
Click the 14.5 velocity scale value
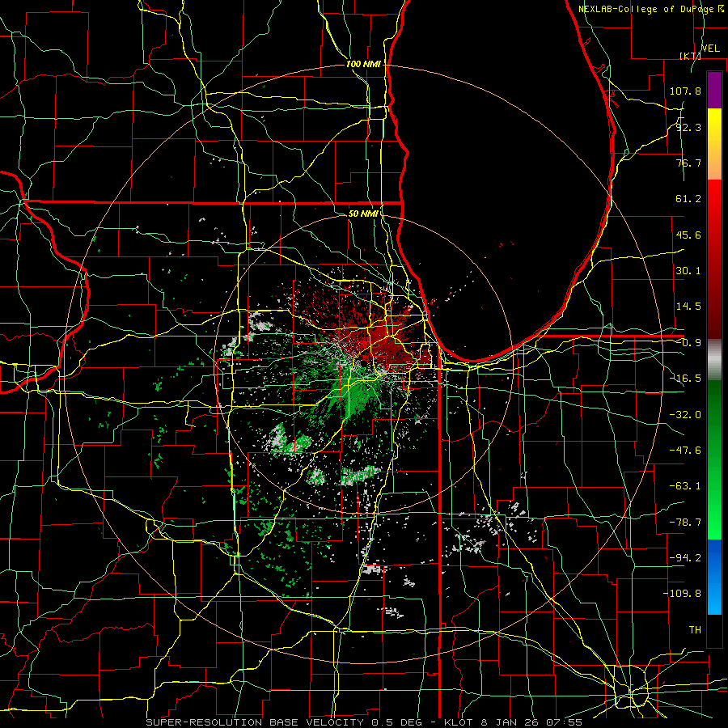688,307
